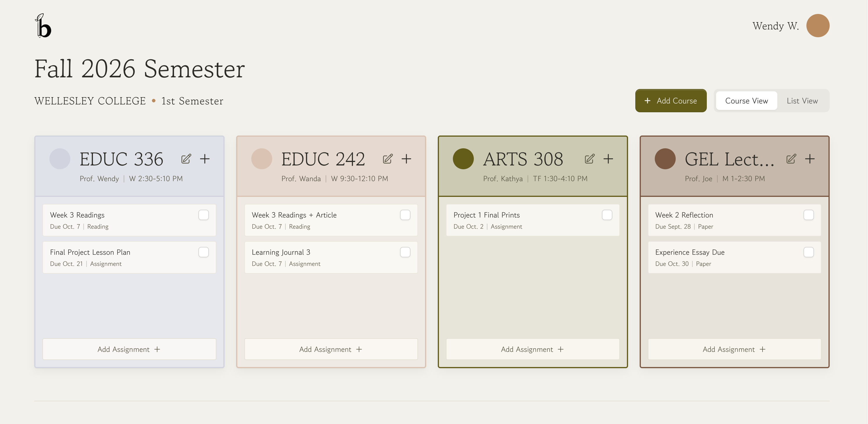Edit the EDUC 242 course
This screenshot has width=868, height=424.
[x=388, y=159]
